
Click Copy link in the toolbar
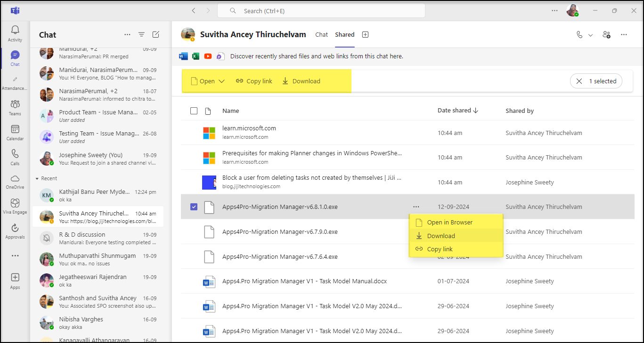coord(254,81)
